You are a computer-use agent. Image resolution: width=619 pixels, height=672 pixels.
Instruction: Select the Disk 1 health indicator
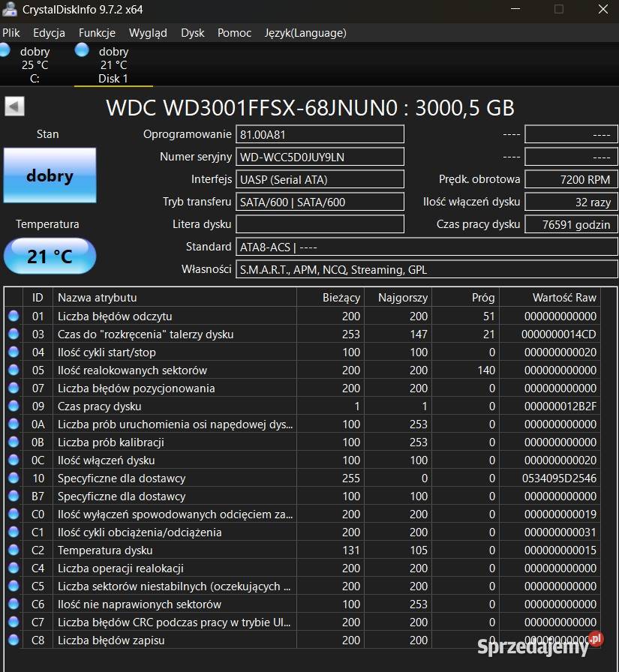(x=113, y=64)
